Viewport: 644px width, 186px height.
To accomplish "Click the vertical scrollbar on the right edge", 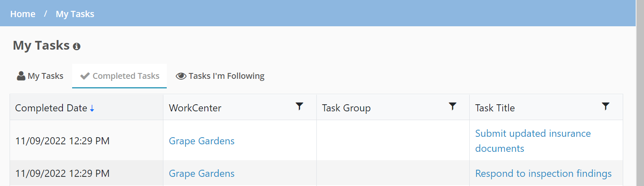I will pos(640,93).
